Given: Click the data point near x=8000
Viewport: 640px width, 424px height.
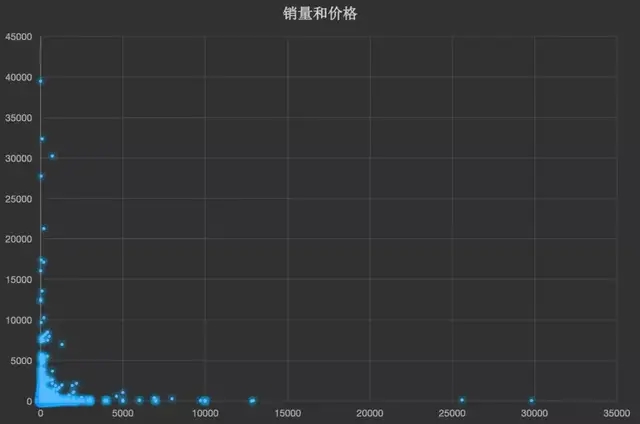Looking at the screenshot, I should coord(172,399).
